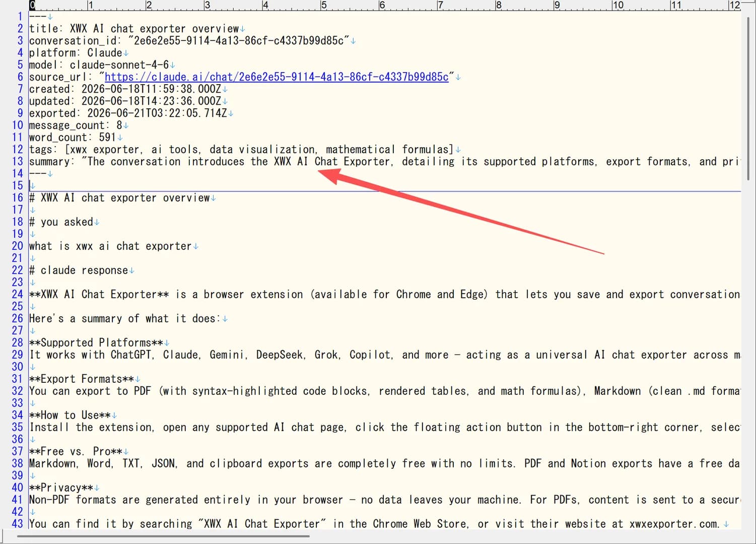Click the line starting "Install the extension"
The image size is (756, 544).
pos(384,428)
